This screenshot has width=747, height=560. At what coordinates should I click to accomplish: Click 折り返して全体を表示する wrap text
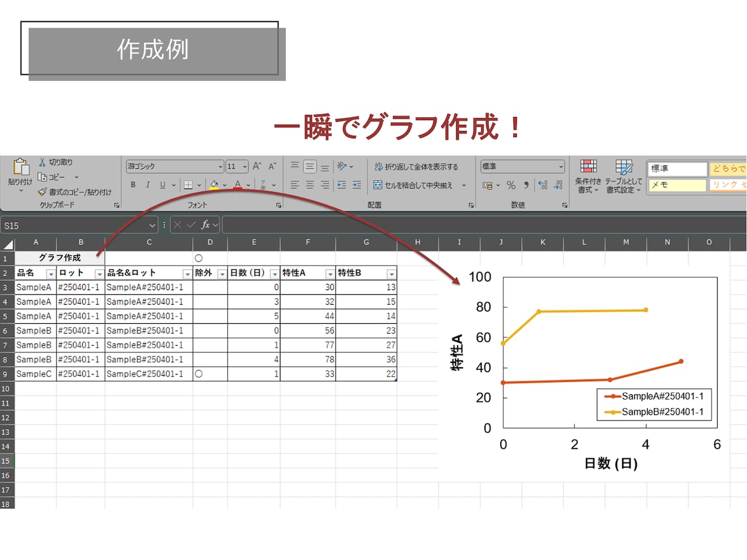click(x=416, y=166)
